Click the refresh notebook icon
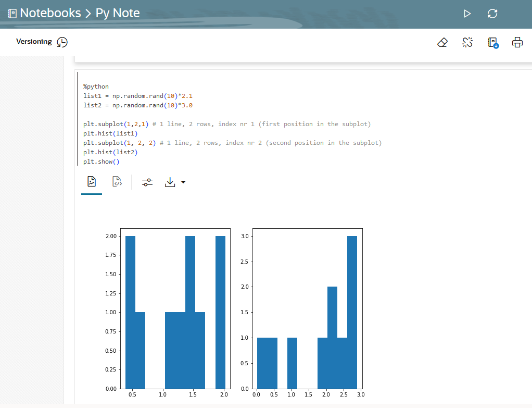The width and height of the screenshot is (532, 408). tap(492, 14)
